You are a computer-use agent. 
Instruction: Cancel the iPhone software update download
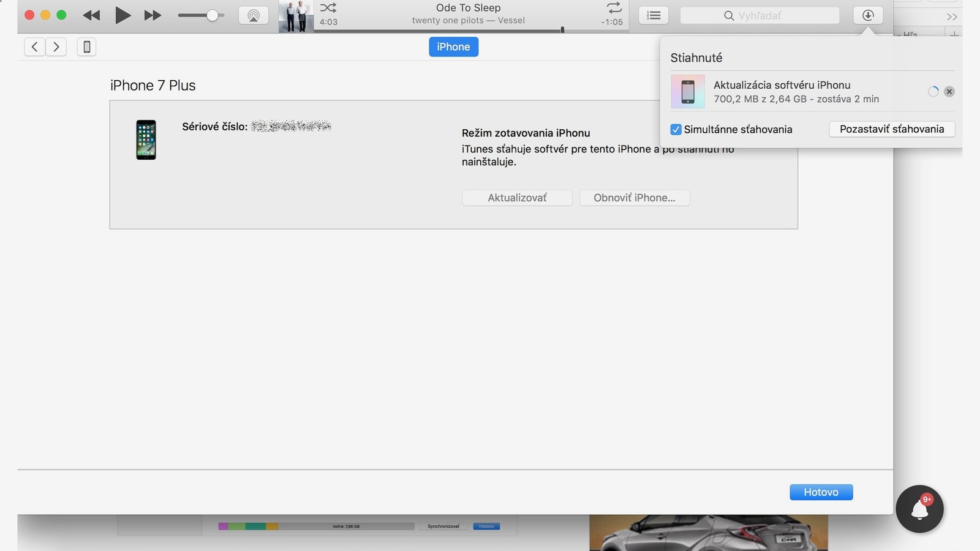pos(949,92)
